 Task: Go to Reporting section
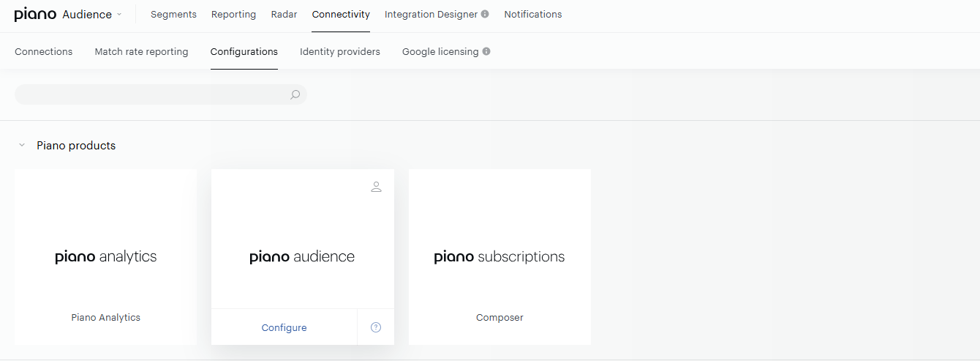(233, 15)
